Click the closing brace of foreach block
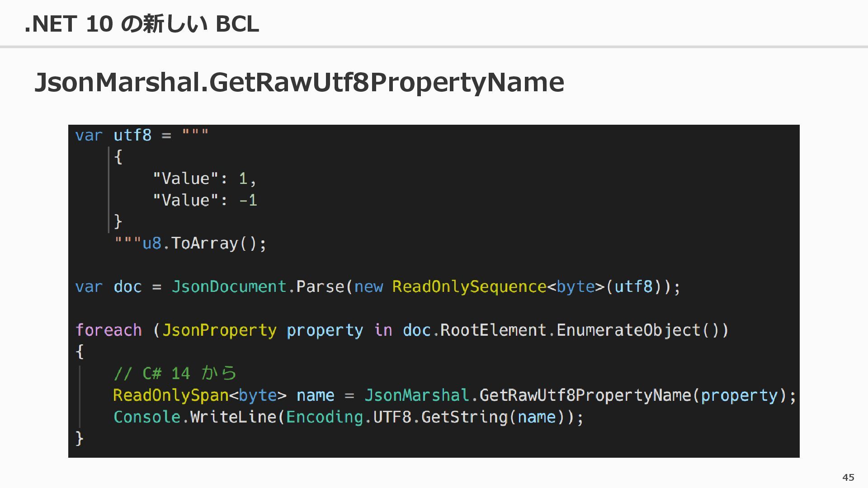This screenshot has width=868, height=488. pos(80,438)
